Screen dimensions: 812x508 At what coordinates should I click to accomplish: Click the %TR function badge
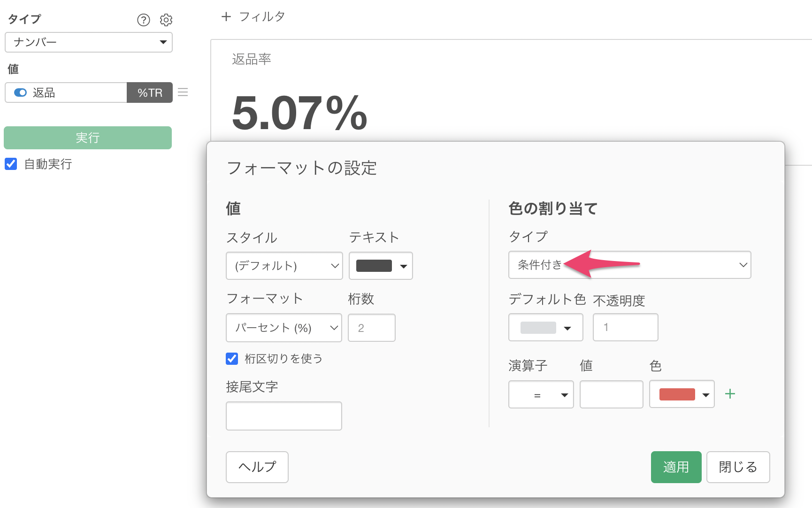(x=150, y=92)
